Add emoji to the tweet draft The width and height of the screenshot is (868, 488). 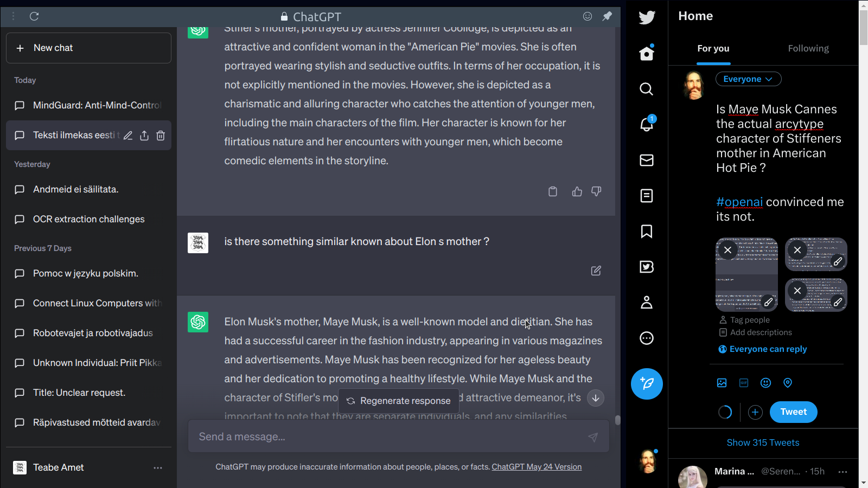click(765, 383)
